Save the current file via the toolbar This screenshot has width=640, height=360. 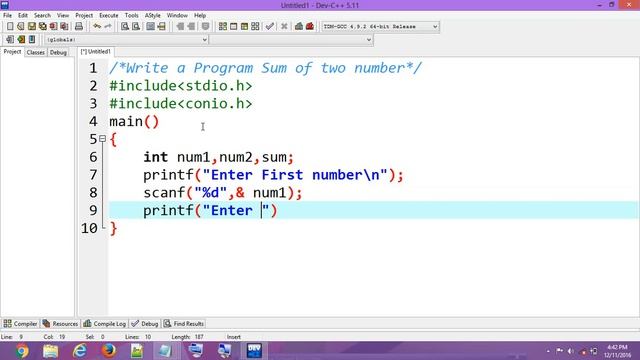pos(31,27)
